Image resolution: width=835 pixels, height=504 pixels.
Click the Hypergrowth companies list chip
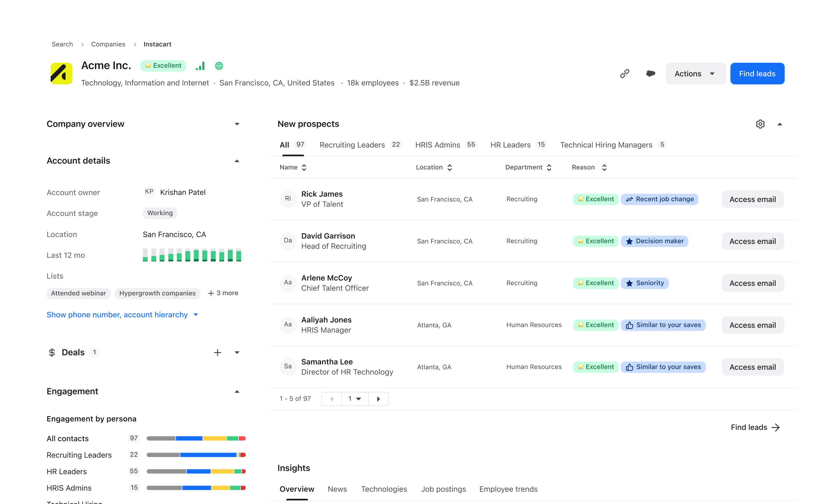click(157, 293)
